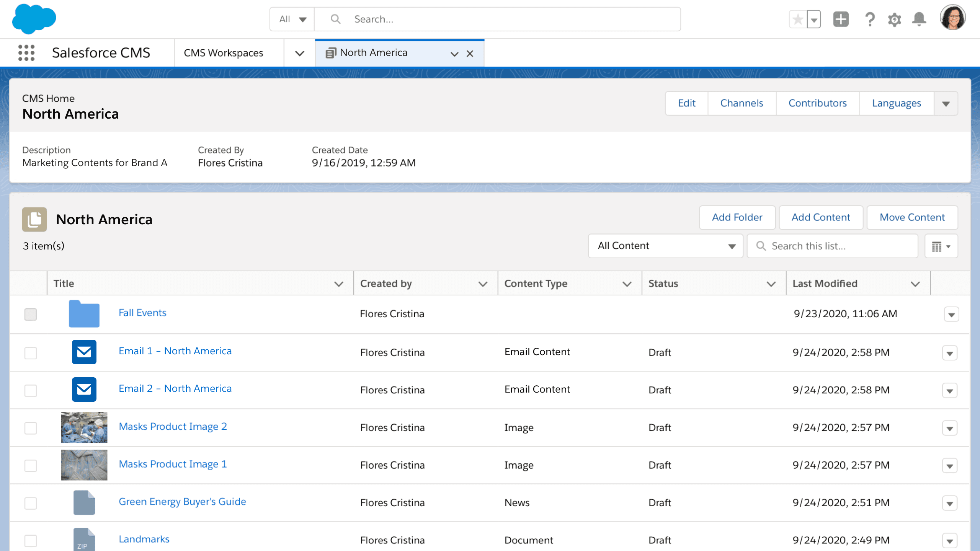Open the App Launcher grid icon
Screen dimensions: 980x551
coord(26,53)
